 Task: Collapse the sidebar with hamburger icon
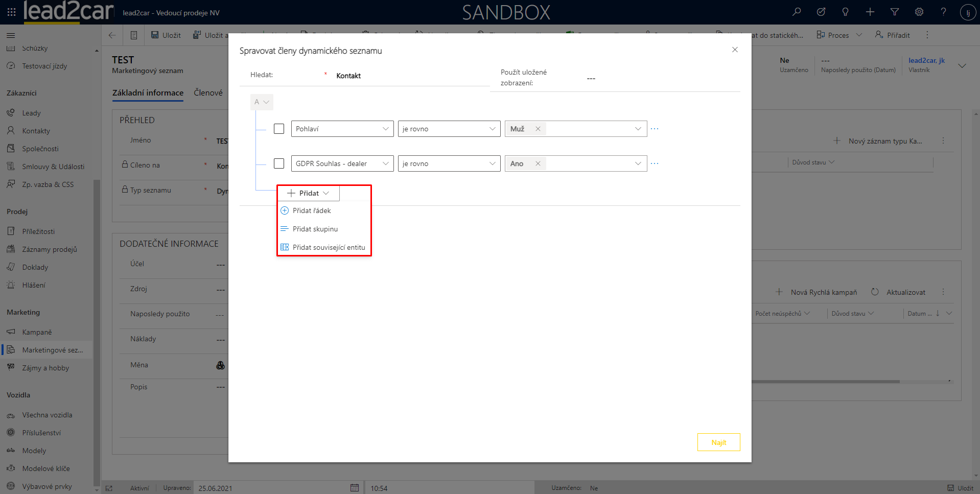point(11,35)
